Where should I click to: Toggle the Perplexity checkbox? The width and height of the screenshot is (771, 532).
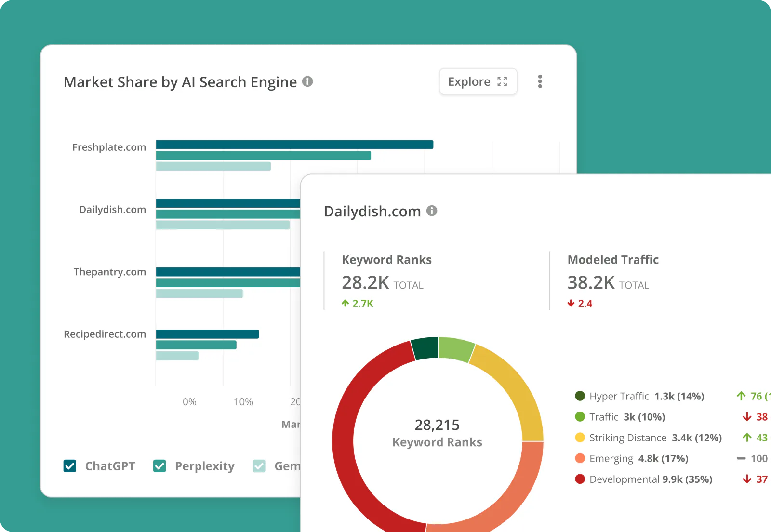pos(160,466)
